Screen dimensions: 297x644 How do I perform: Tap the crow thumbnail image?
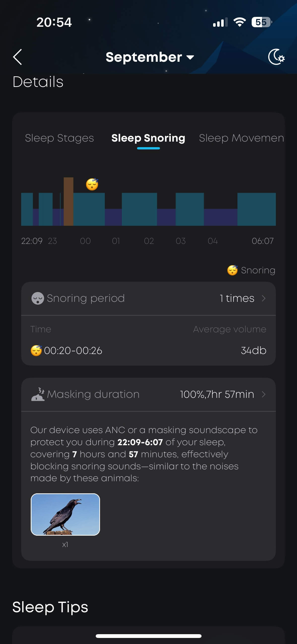coord(65,514)
